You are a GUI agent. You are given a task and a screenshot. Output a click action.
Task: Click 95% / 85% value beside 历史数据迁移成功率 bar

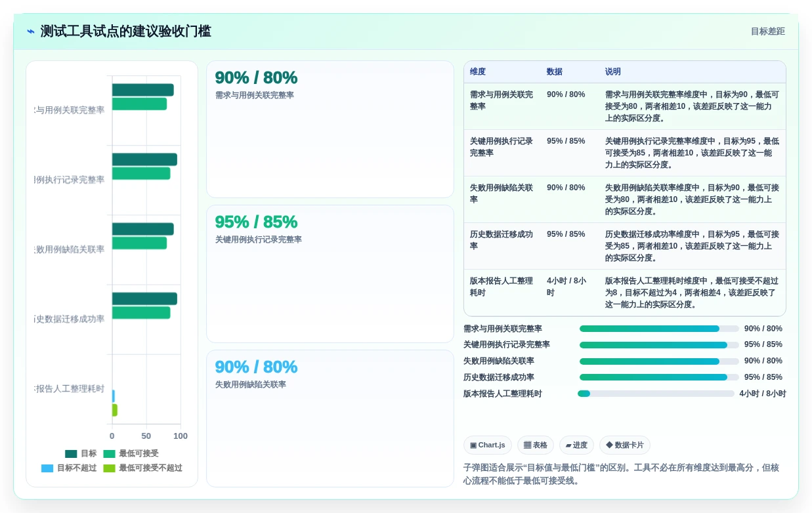click(x=763, y=377)
